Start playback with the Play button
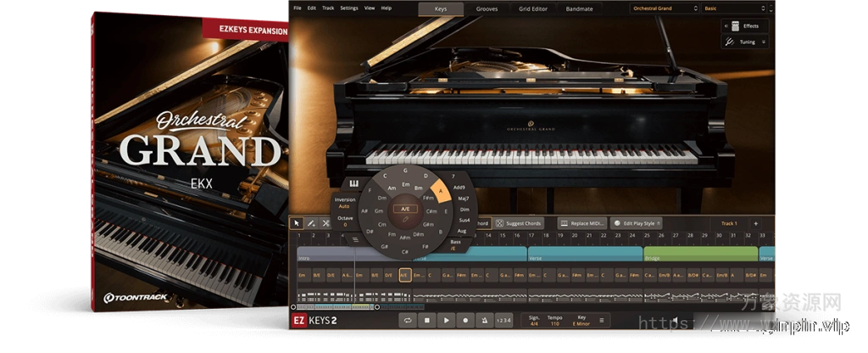 [x=446, y=320]
